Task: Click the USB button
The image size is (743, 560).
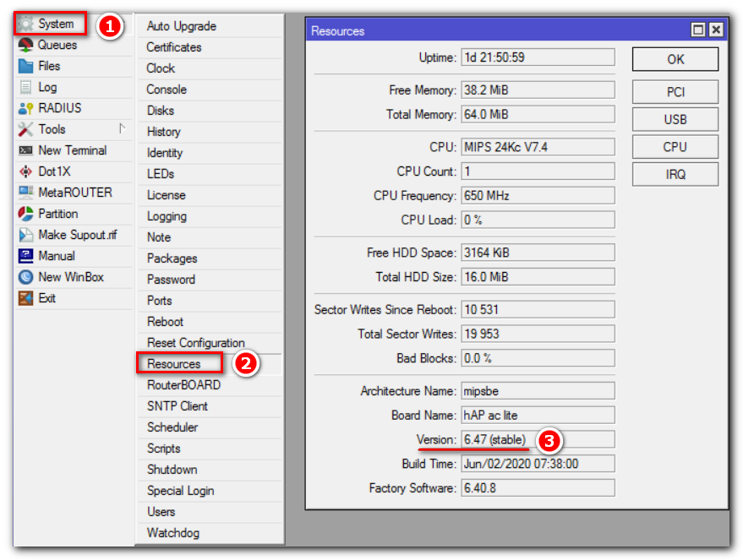Action: coord(675,119)
